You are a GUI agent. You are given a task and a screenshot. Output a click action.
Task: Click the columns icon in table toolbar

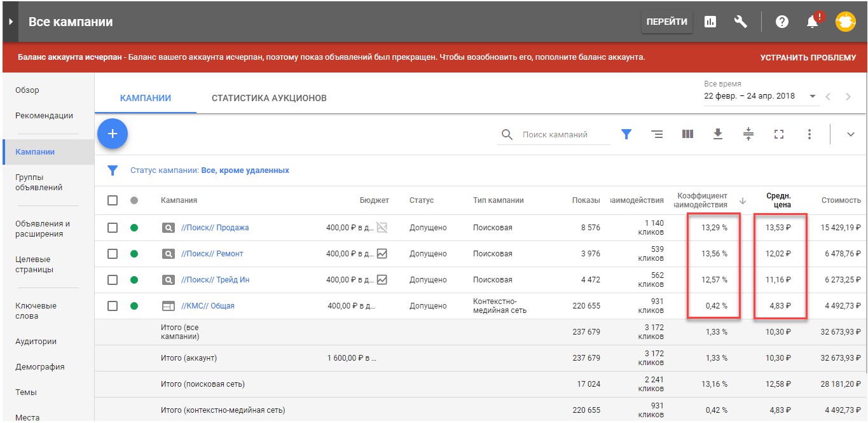point(687,134)
